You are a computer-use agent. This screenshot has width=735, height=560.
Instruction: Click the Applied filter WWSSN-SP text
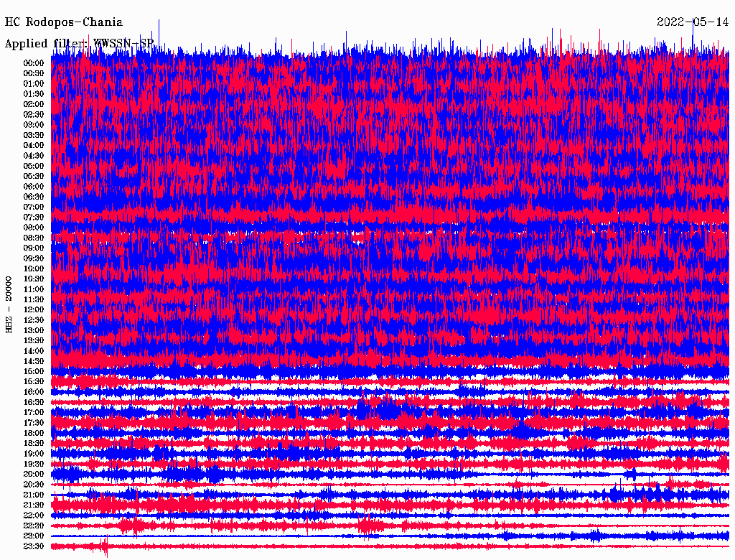coord(79,43)
